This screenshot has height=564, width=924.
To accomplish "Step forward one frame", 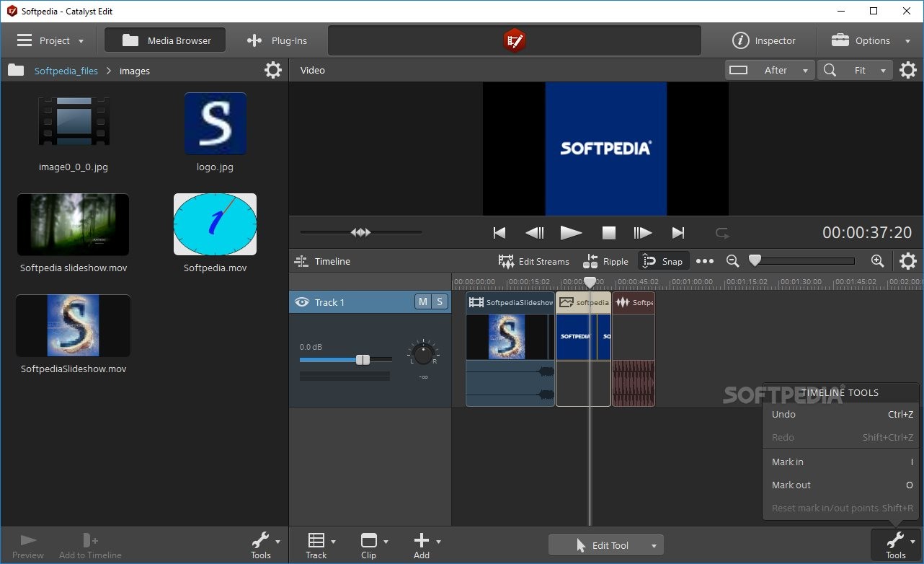I will tap(642, 232).
